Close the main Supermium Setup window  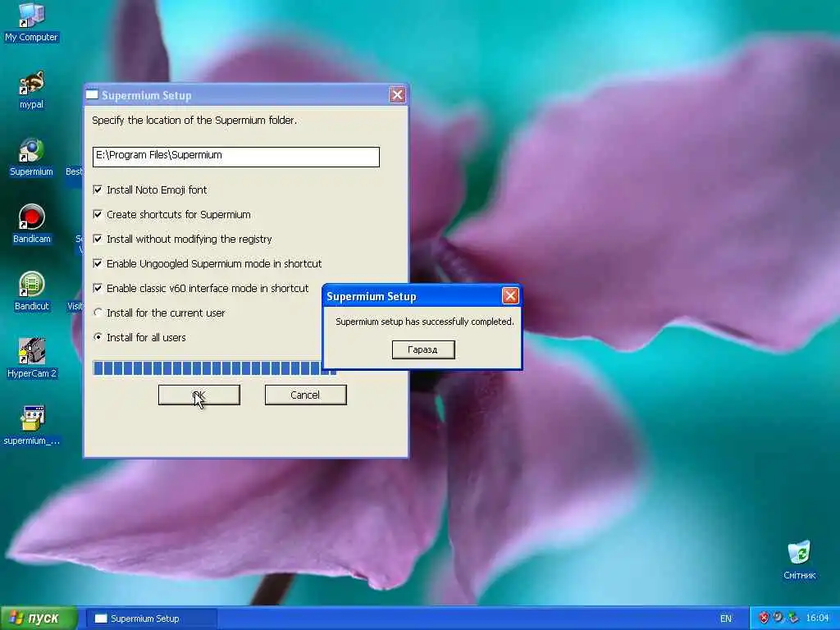coord(397,95)
